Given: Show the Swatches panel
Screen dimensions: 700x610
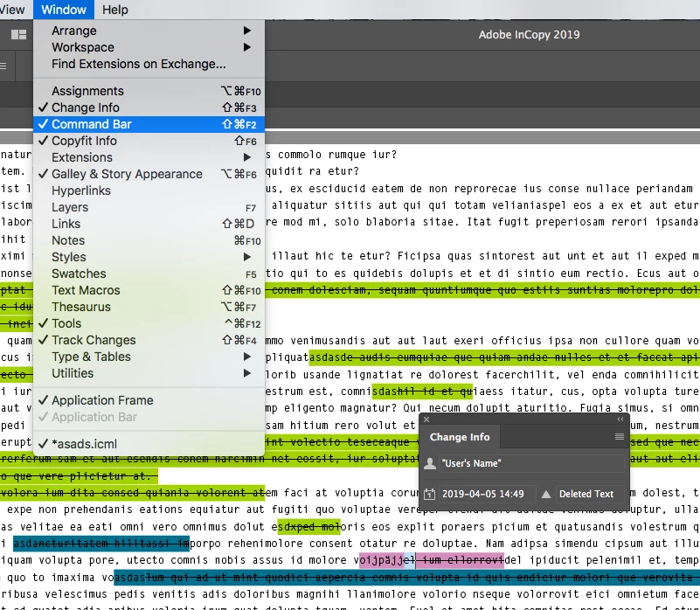Looking at the screenshot, I should click(x=149, y=274).
